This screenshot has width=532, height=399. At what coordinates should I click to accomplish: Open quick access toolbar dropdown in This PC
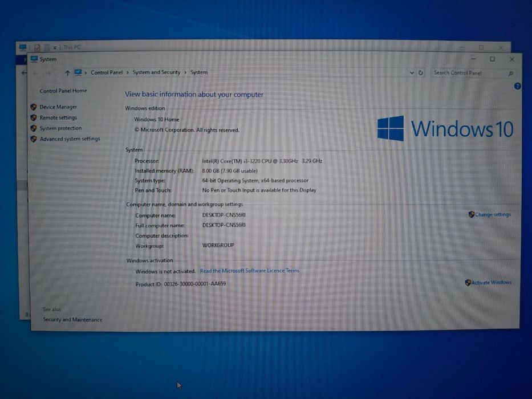coord(55,47)
